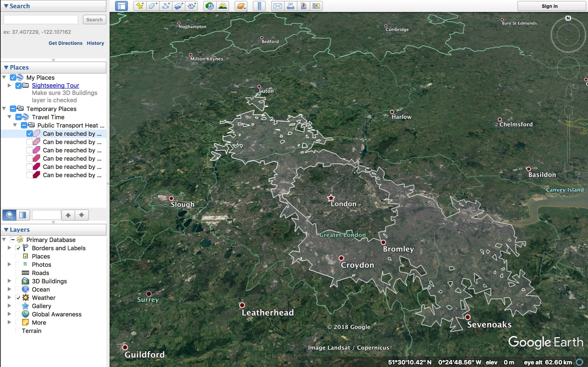The width and height of the screenshot is (588, 367).
Task: Uncheck Weather layer checkbox
Action: tap(18, 298)
